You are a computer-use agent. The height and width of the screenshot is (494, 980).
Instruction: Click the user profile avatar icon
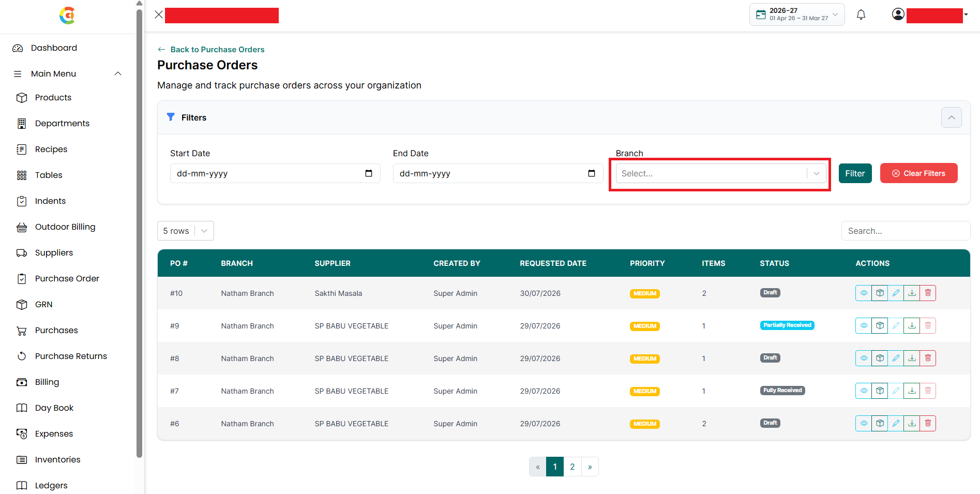coord(898,14)
